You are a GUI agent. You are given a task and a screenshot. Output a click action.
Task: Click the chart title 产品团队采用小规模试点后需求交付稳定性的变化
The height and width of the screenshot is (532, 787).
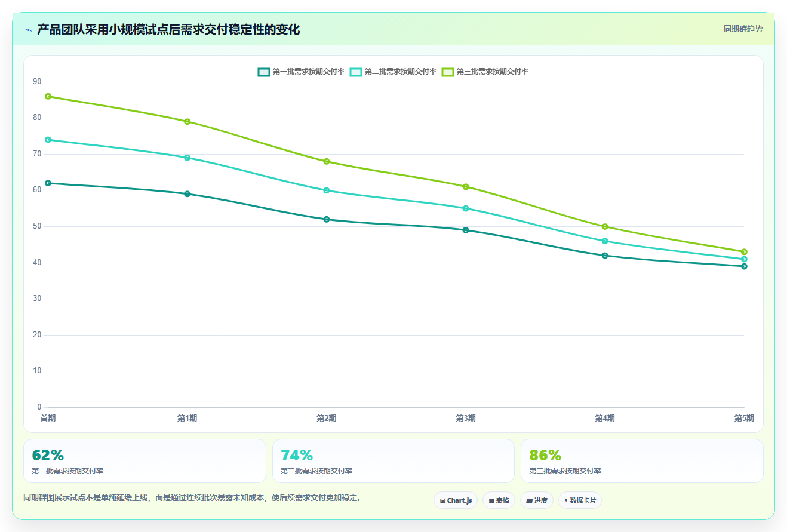point(168,29)
